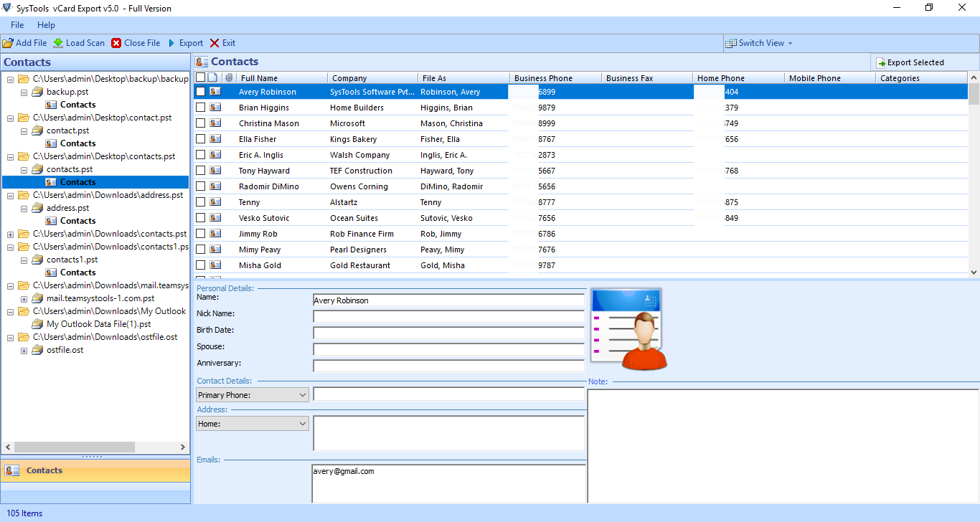980x522 pixels.
Task: Open the File menu
Action: 17,24
